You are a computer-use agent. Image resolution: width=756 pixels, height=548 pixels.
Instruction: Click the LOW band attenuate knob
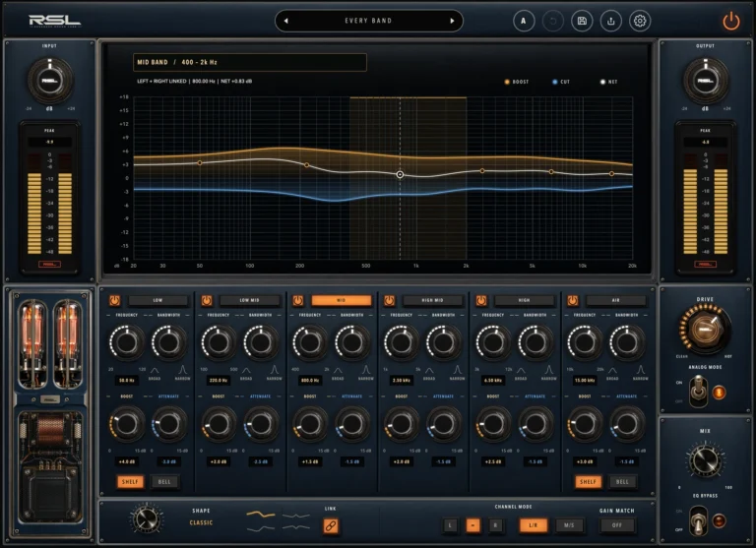(169, 424)
